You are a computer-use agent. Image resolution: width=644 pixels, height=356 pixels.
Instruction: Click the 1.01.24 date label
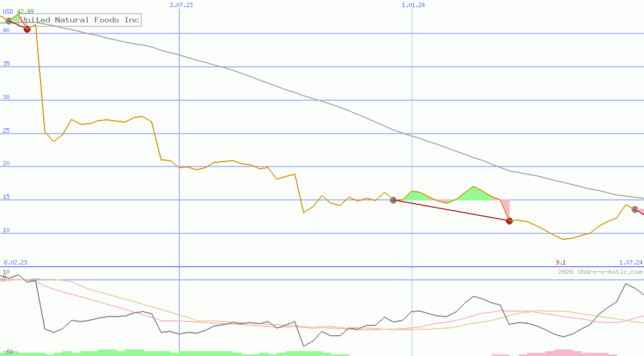pos(413,4)
